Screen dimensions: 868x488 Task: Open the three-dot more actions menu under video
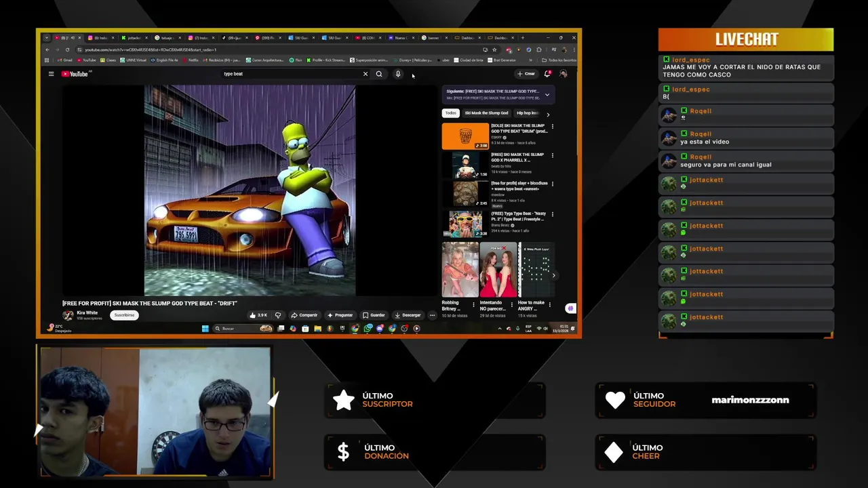(432, 315)
